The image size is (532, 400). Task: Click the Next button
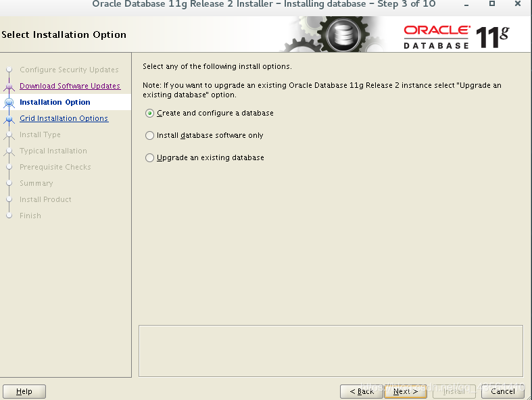click(406, 391)
